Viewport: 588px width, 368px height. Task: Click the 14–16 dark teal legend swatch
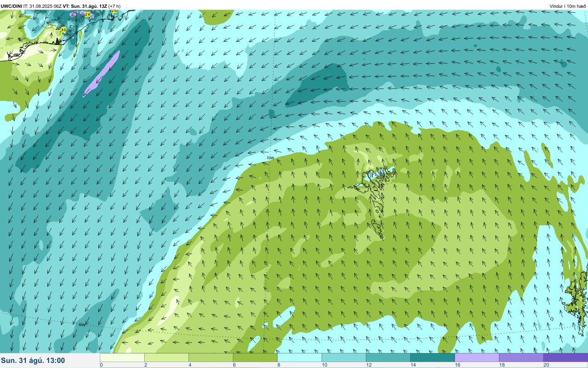432,357
